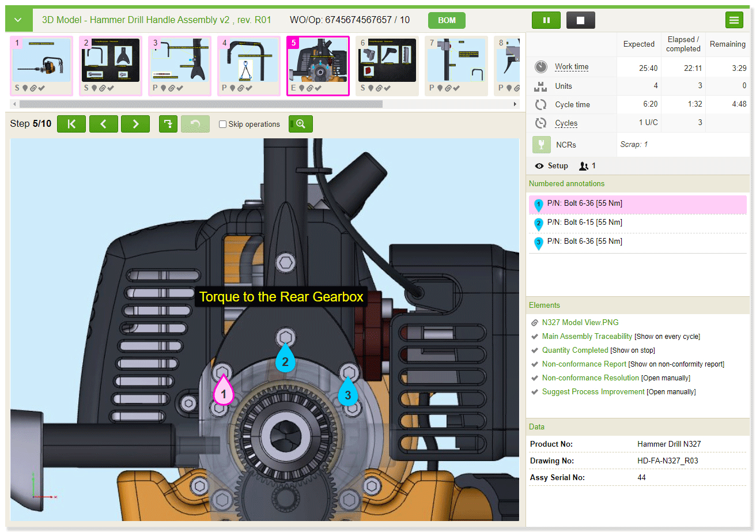756x532 pixels.
Task: Click the NCRs scrap icon
Action: (x=541, y=145)
